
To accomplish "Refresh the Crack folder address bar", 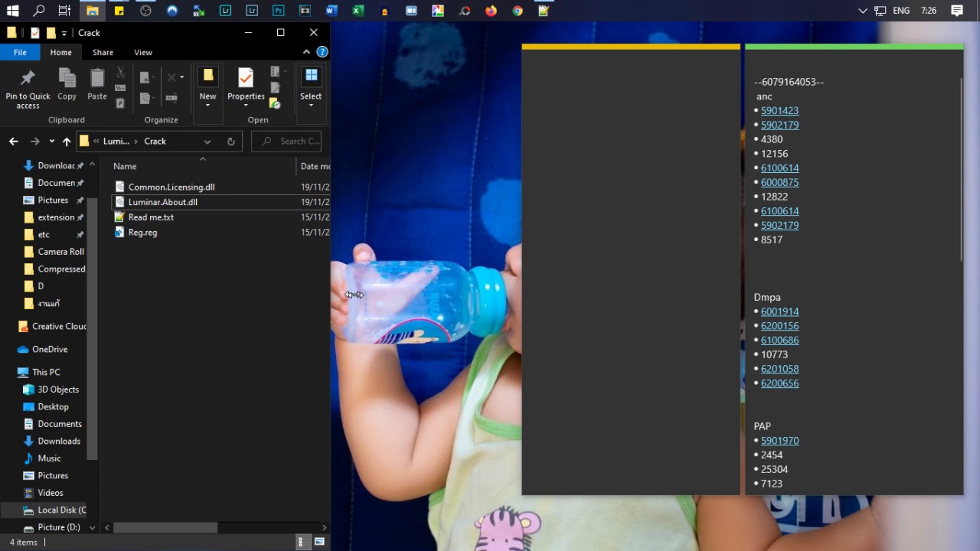I will [230, 141].
